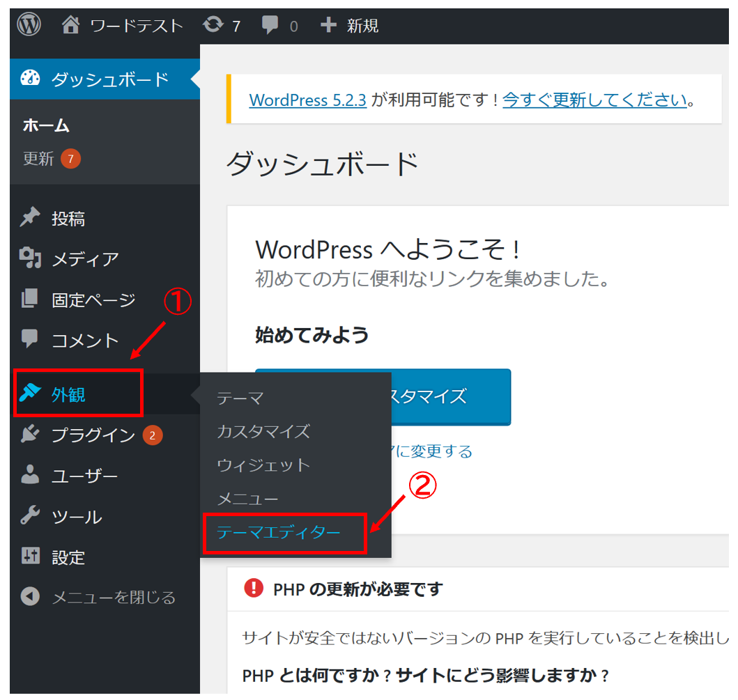Screen dimensions: 738x700
Task: Select テーマエディター from submenu
Action: [279, 533]
